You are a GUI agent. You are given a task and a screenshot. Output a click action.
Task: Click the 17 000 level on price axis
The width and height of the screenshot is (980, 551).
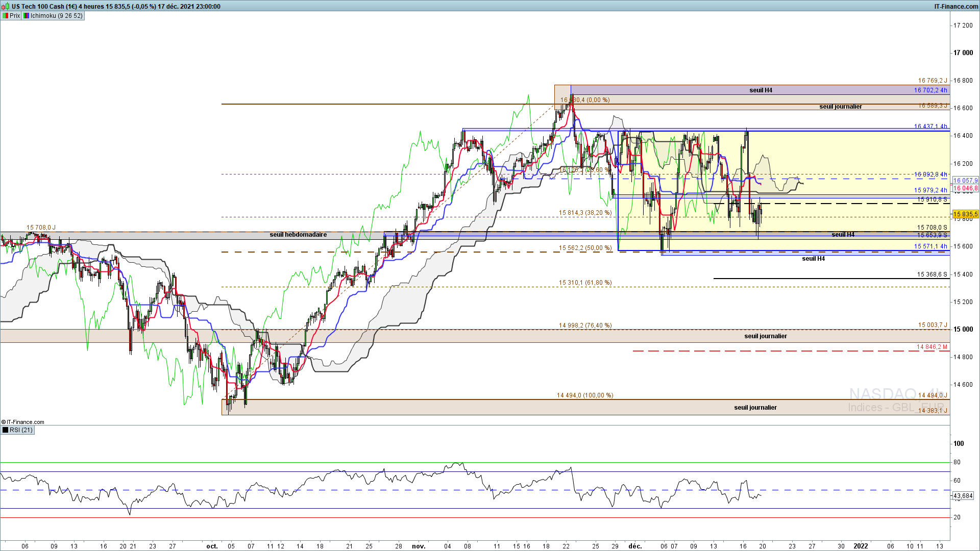point(963,53)
